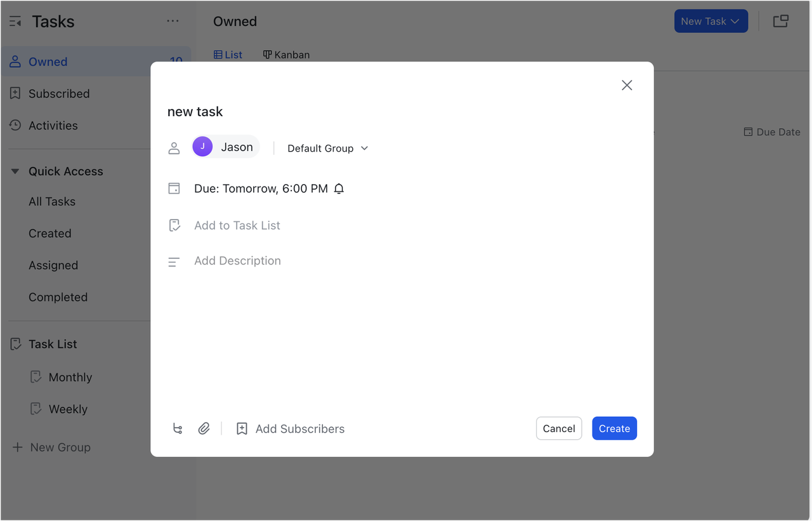This screenshot has height=521, width=812.
Task: Collapse the sidebar using the collapse icon
Action: coord(15,21)
